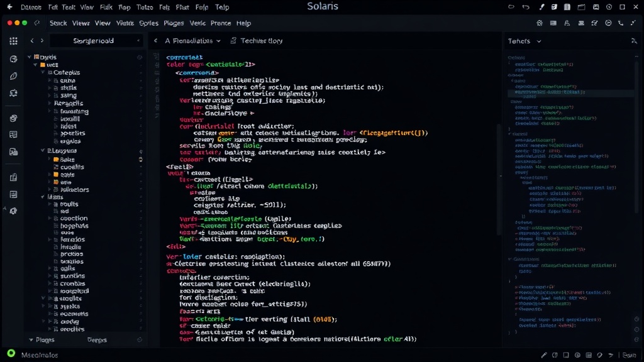644x362 pixels.
Task: Click the 'Msealnetos' status bar label
Action: 40,355
